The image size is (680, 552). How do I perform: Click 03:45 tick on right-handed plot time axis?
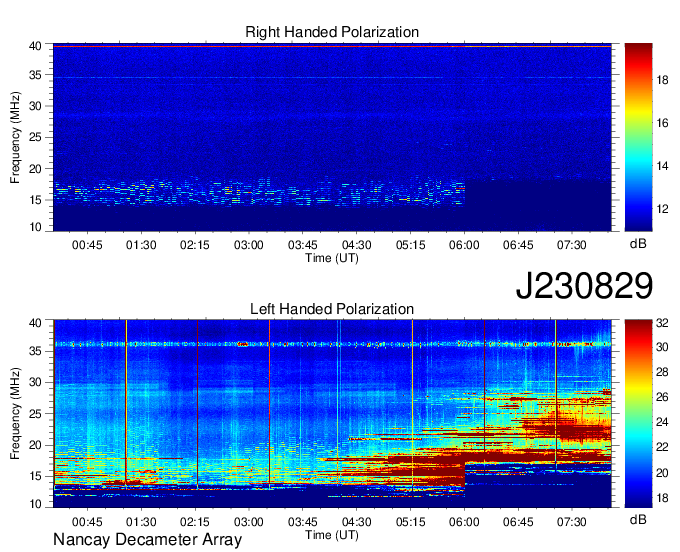point(303,245)
